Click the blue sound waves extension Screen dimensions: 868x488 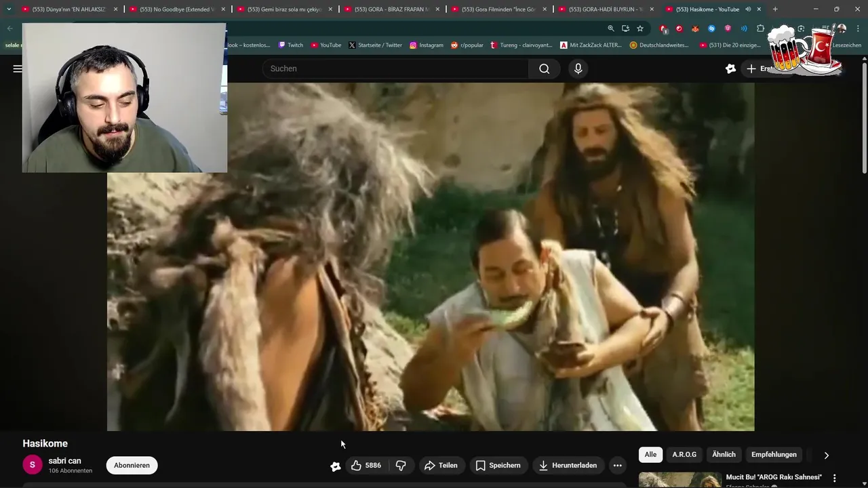click(744, 28)
